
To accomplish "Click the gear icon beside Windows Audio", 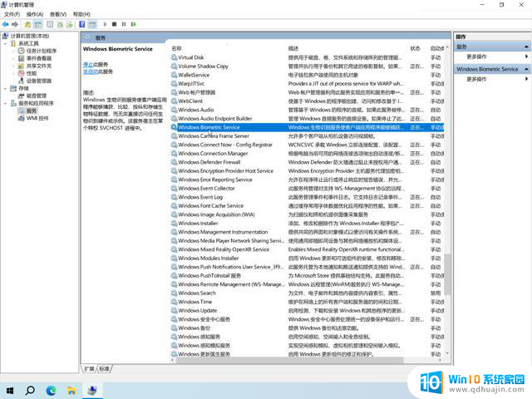I will tap(174, 110).
